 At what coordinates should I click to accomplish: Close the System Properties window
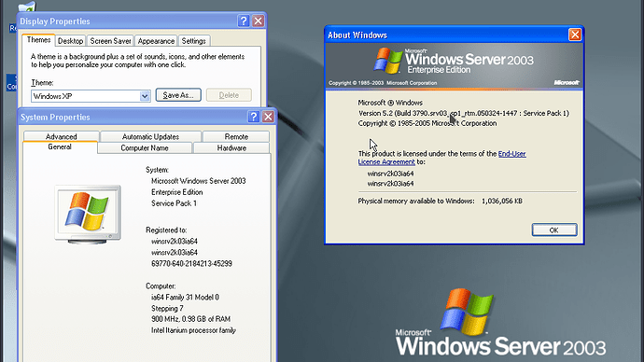[x=268, y=117]
